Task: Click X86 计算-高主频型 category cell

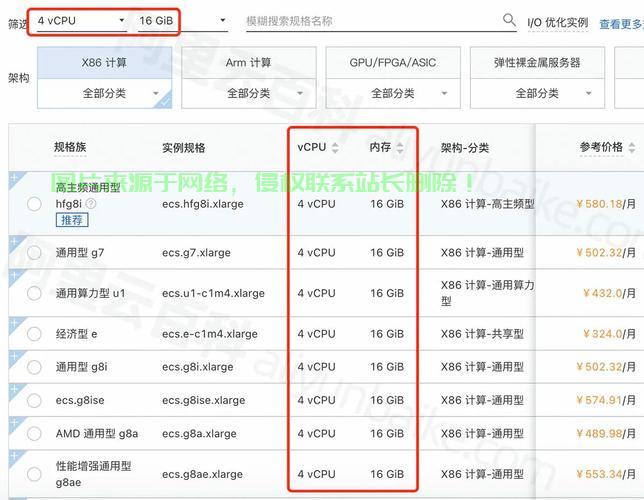Action: click(488, 204)
